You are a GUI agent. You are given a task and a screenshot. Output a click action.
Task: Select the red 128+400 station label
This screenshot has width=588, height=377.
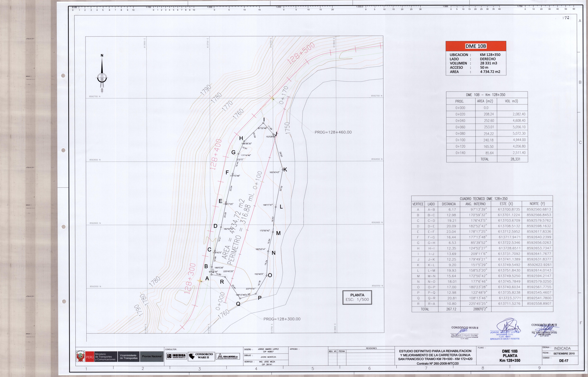coord(216,154)
